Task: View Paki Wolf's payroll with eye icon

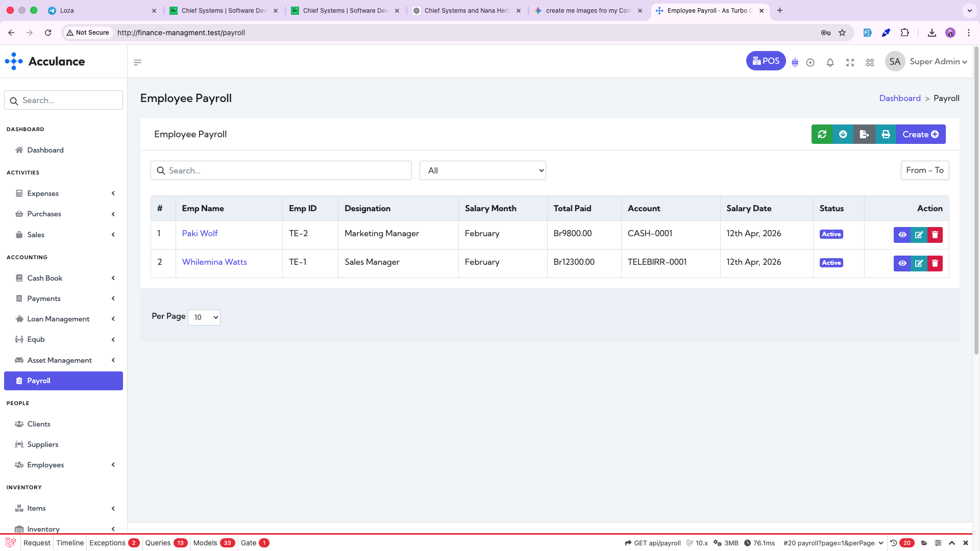Action: tap(902, 235)
